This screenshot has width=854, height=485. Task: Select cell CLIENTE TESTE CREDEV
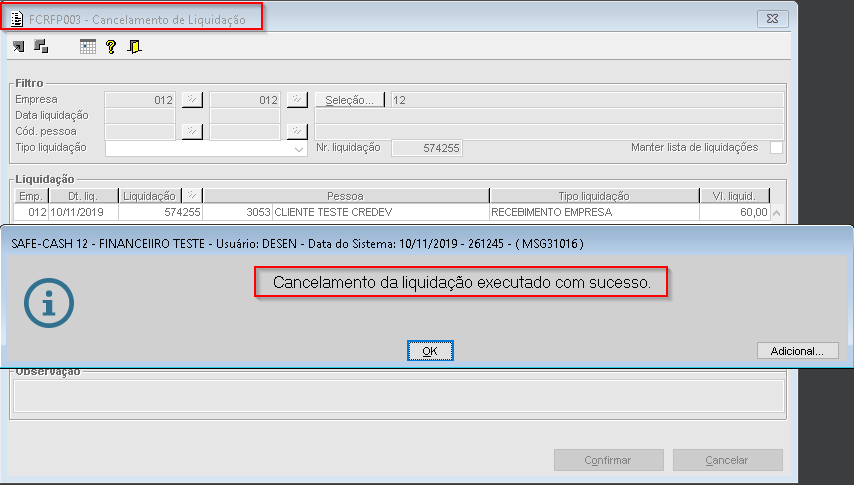pos(380,212)
